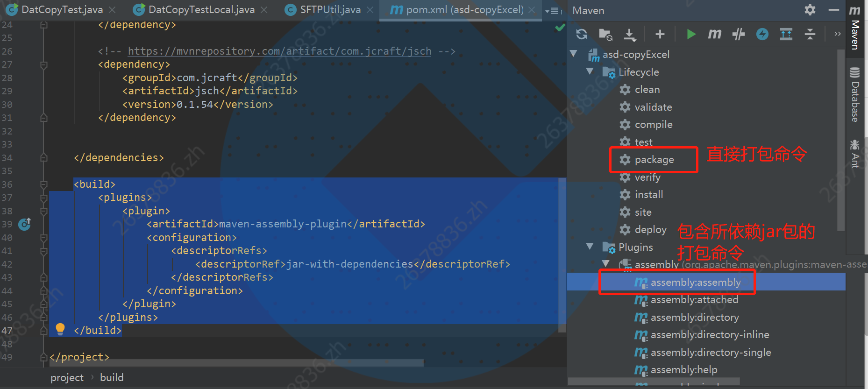Viewport: 868px width, 389px height.
Task: Click the version 0.1.54 value
Action: (x=195, y=104)
